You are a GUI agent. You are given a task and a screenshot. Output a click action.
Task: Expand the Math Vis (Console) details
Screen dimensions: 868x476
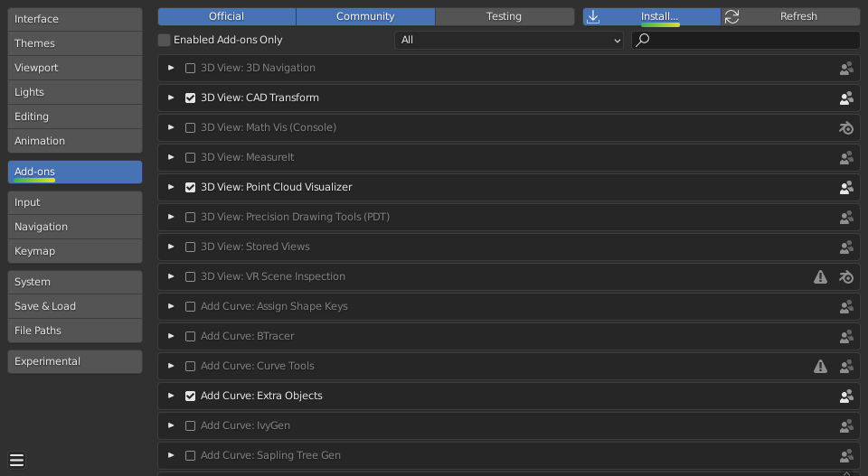click(x=171, y=127)
